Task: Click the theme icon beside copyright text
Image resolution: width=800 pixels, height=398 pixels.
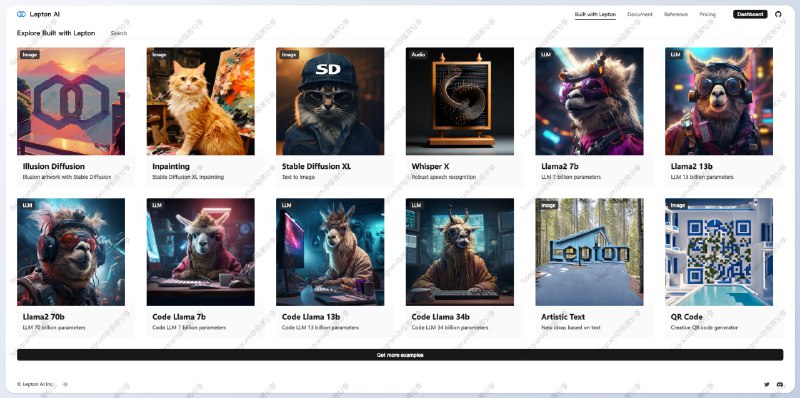Action: point(65,384)
